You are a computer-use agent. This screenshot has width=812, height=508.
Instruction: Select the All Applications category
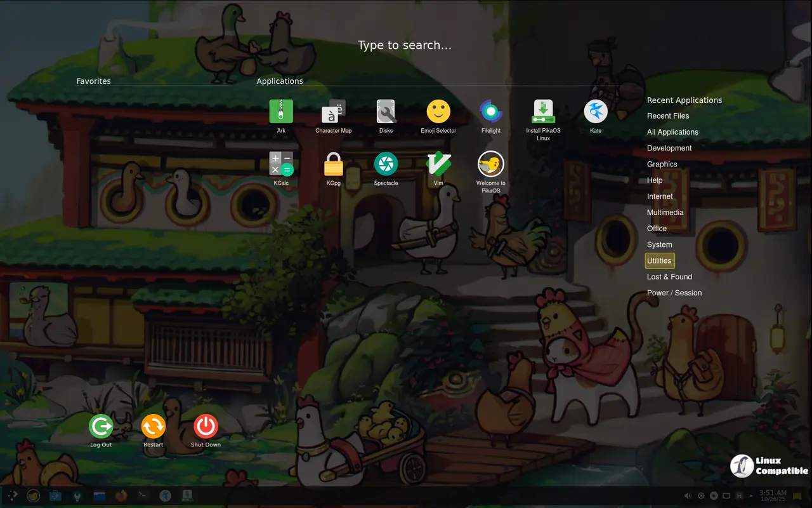pyautogui.click(x=672, y=132)
